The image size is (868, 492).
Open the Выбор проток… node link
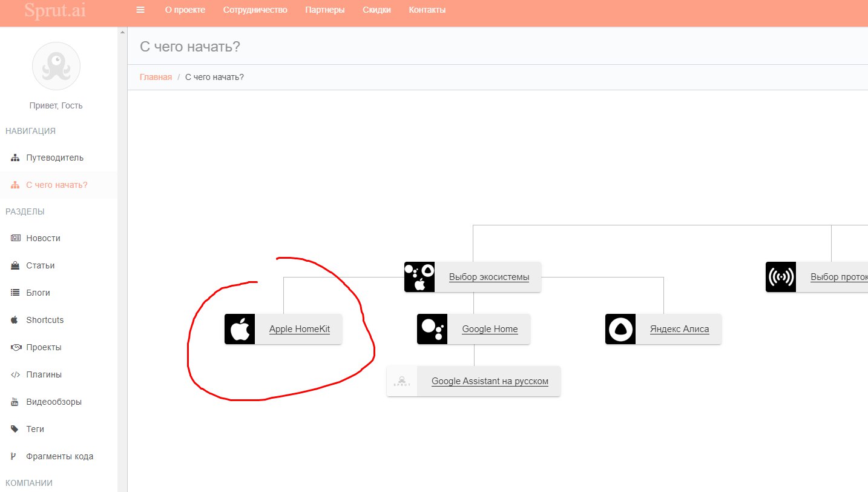click(x=839, y=277)
